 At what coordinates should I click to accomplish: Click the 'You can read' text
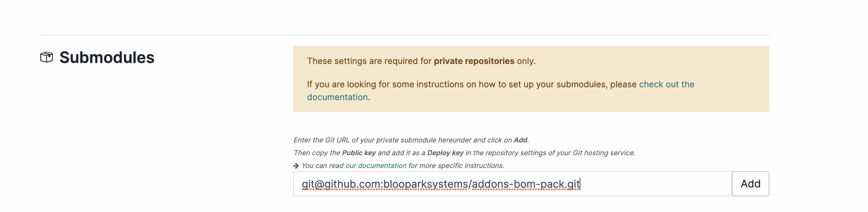pyautogui.click(x=322, y=166)
